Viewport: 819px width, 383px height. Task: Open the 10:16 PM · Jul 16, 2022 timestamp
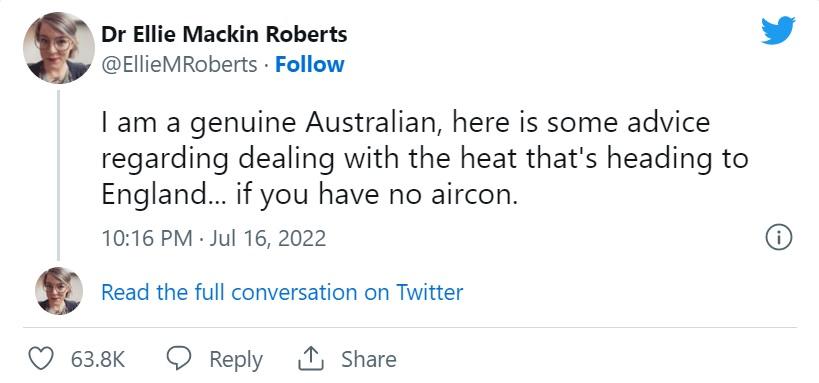pos(214,239)
